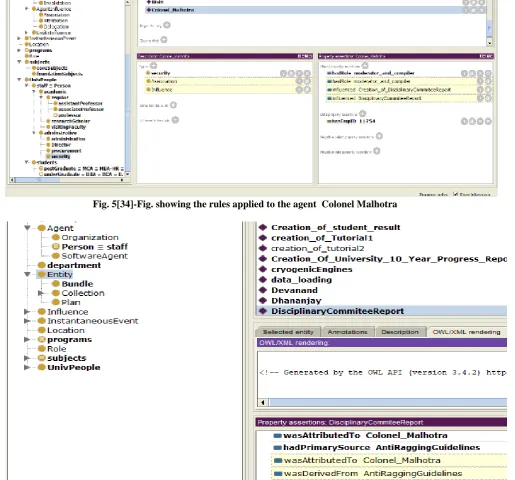Select the Organization class icon
Image resolution: width=515 pixels, height=480 pixels.
pyautogui.click(x=56, y=237)
